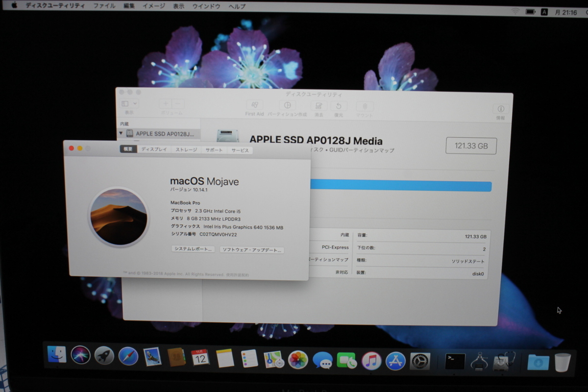Click the remove volume minus button

tap(178, 104)
